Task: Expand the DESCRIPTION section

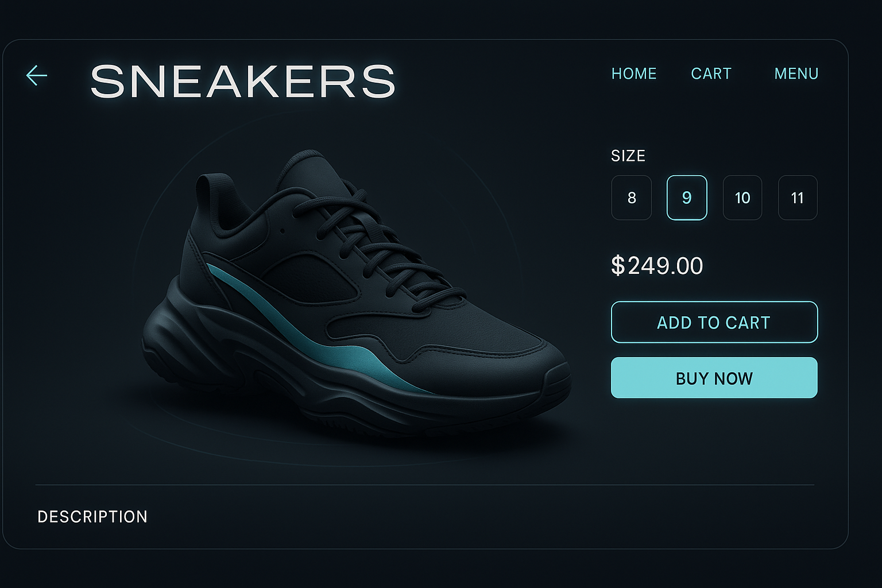Action: coord(92,517)
